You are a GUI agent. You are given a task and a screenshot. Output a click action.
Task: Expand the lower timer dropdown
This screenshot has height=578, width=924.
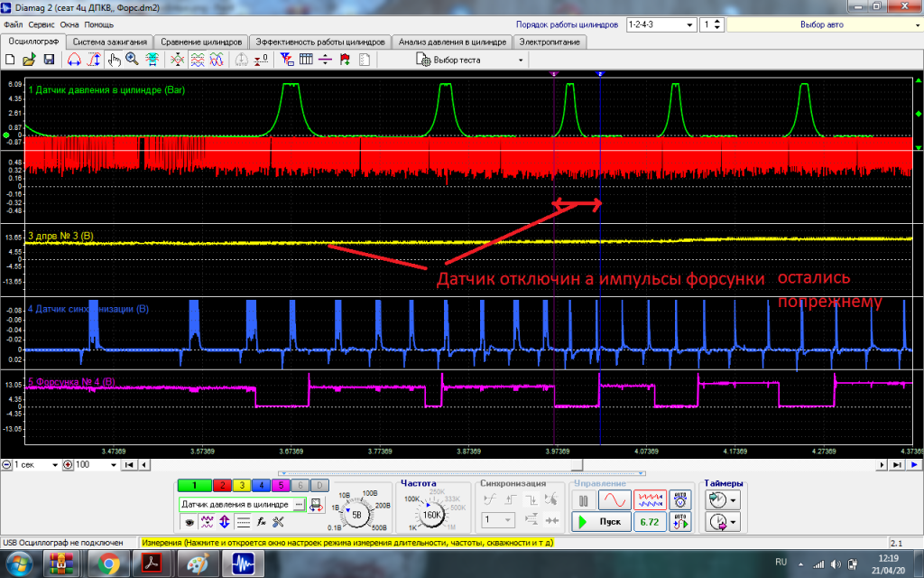coord(733,522)
